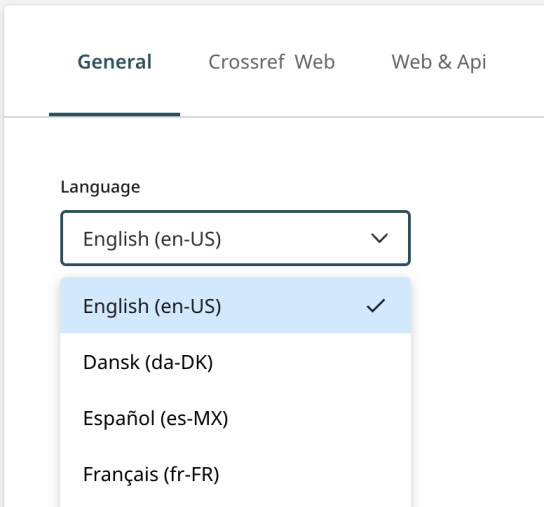
Task: Click the selected English (en-US) text in field
Action: click(x=152, y=239)
